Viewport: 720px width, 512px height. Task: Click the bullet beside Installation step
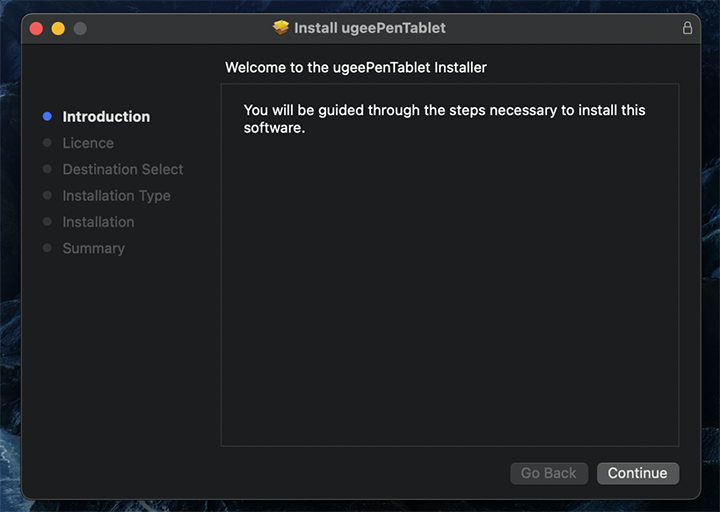[x=47, y=222]
